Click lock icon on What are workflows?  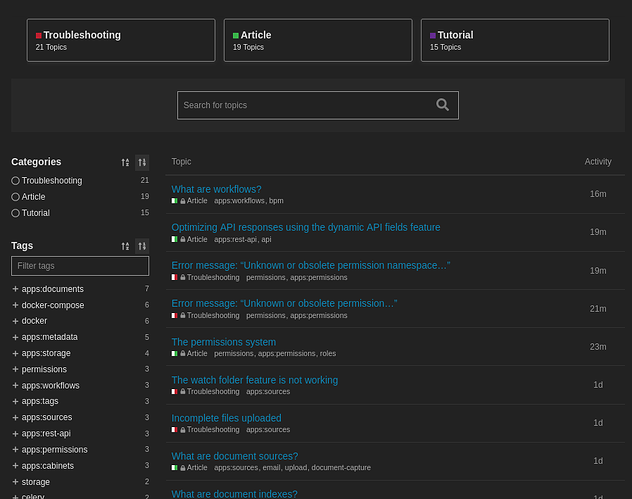point(183,201)
